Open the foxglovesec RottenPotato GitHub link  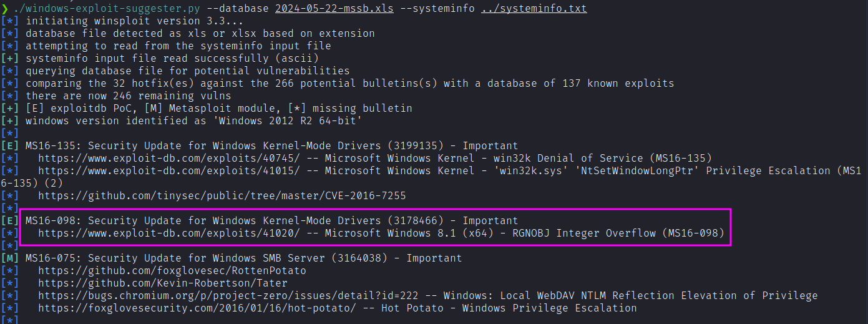point(172,270)
